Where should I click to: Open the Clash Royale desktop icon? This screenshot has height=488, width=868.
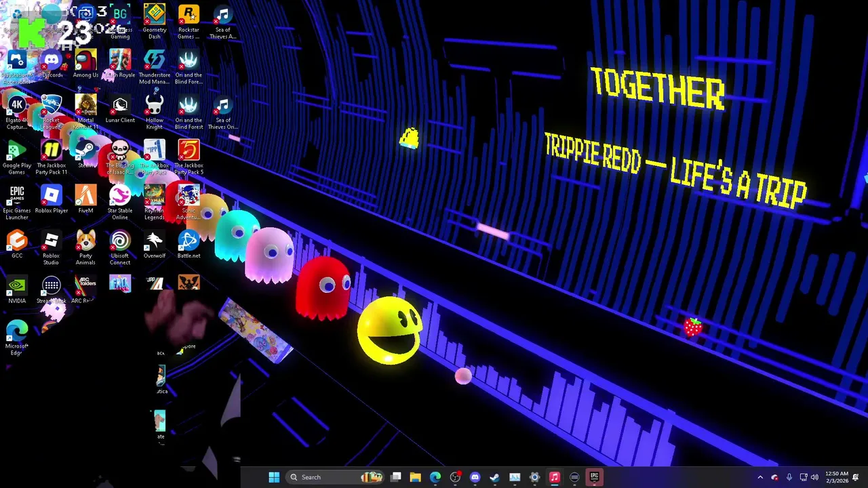pos(120,64)
